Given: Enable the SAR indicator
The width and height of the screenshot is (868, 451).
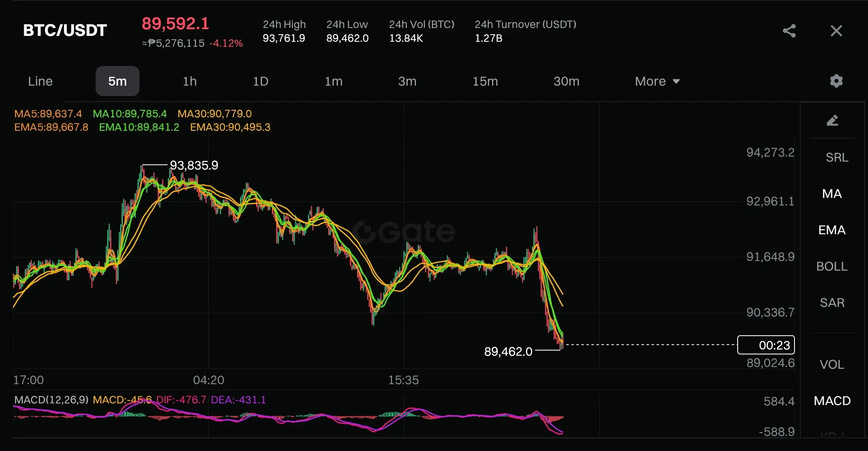Looking at the screenshot, I should 832,303.
